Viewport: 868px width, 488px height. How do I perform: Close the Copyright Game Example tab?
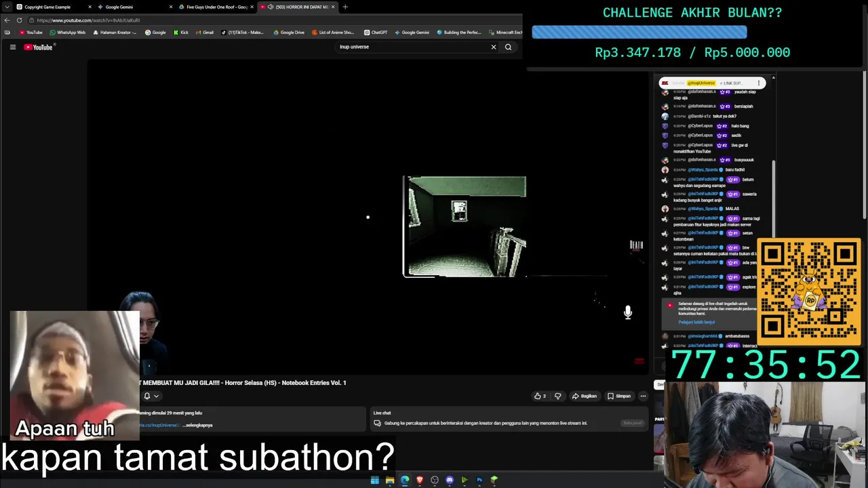click(90, 7)
